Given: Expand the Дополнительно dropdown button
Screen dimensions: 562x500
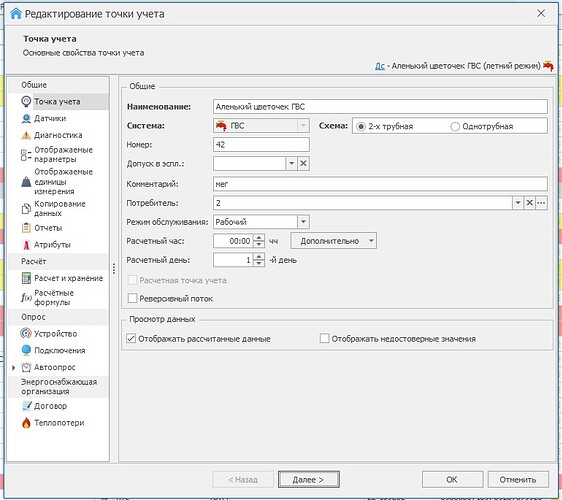Looking at the screenshot, I should coord(334,241).
